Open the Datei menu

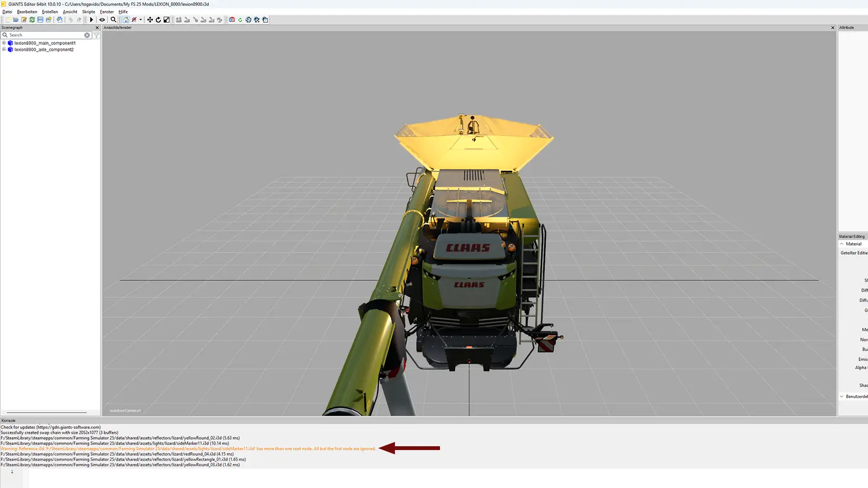coord(7,11)
